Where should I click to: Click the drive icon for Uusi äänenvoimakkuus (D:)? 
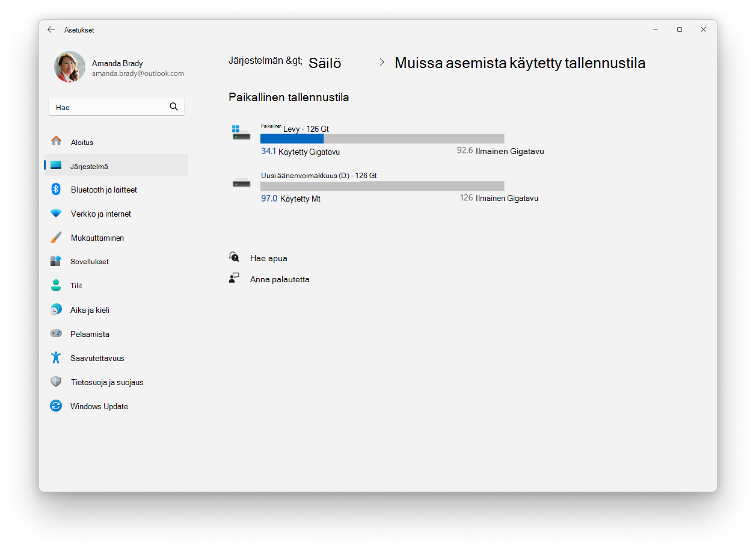tap(241, 183)
